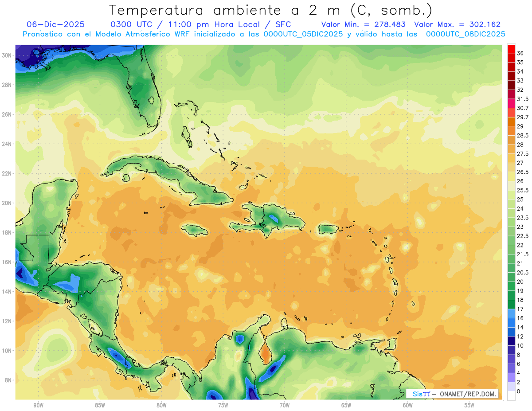Click the "0300 UTC / 11:00 pm Hora Local / SFC" text
The height and width of the screenshot is (411, 532).
point(201,24)
